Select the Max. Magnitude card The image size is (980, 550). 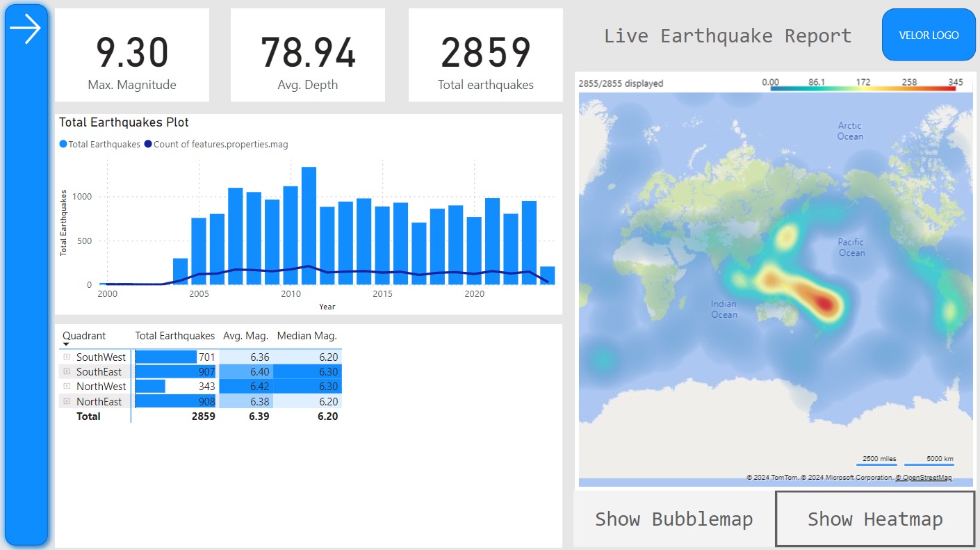pos(132,56)
